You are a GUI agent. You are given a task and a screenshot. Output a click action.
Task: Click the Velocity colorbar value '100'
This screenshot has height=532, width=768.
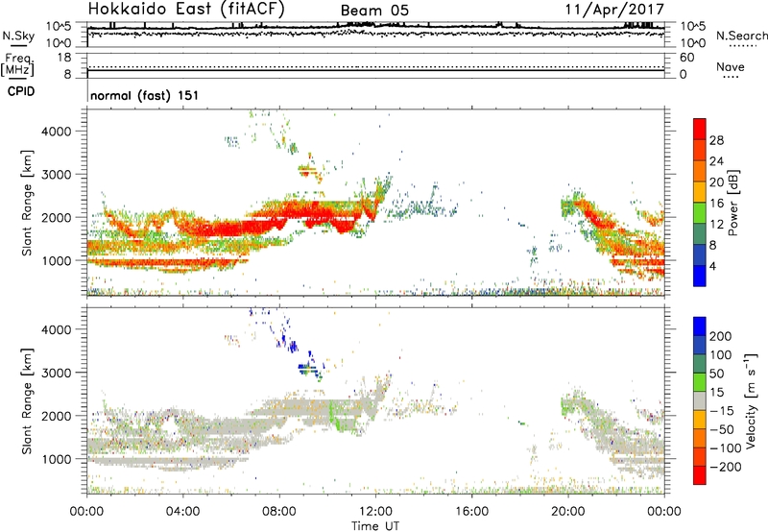(721, 354)
